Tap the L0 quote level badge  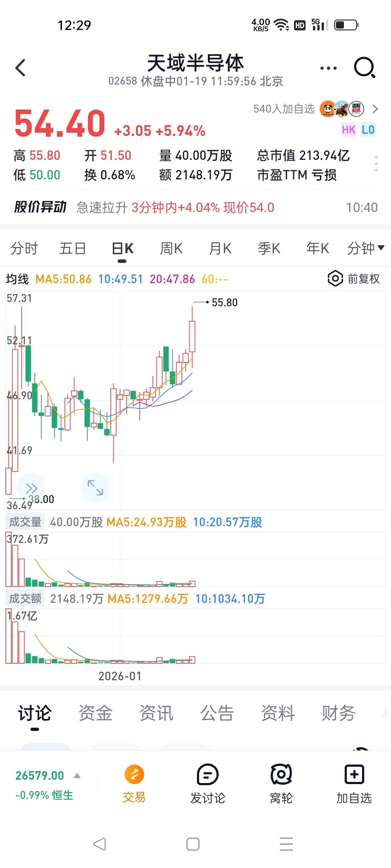tap(368, 129)
